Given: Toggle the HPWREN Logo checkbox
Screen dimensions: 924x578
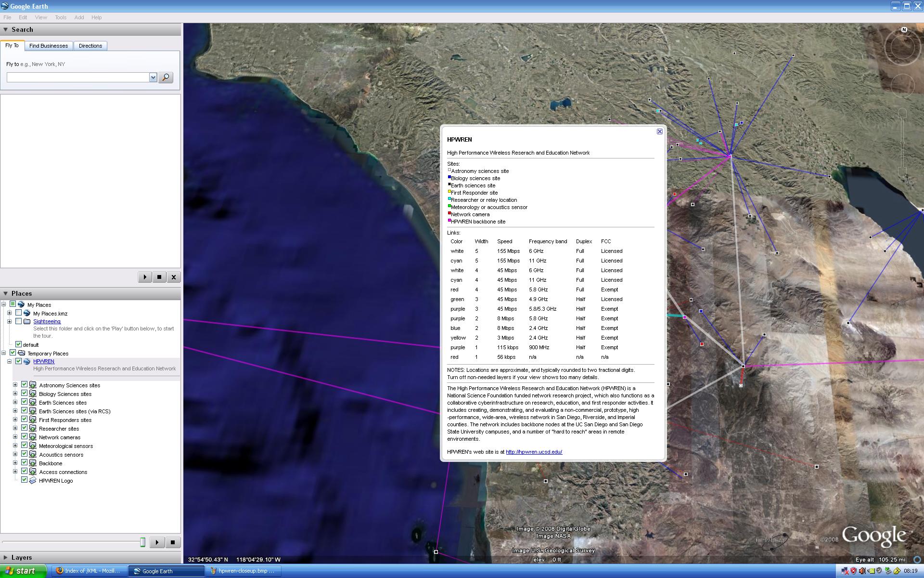Looking at the screenshot, I should [24, 480].
